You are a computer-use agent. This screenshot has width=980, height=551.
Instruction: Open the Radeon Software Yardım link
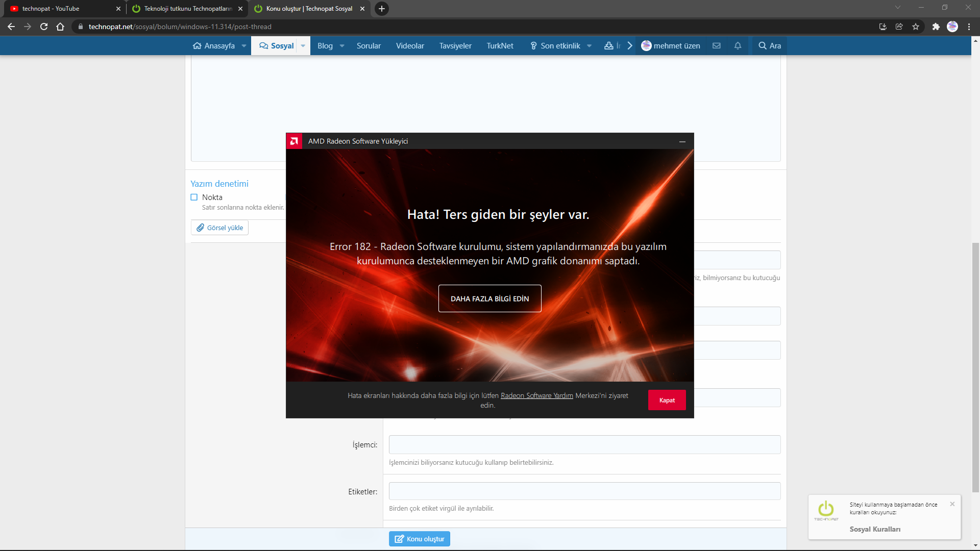[x=536, y=395]
